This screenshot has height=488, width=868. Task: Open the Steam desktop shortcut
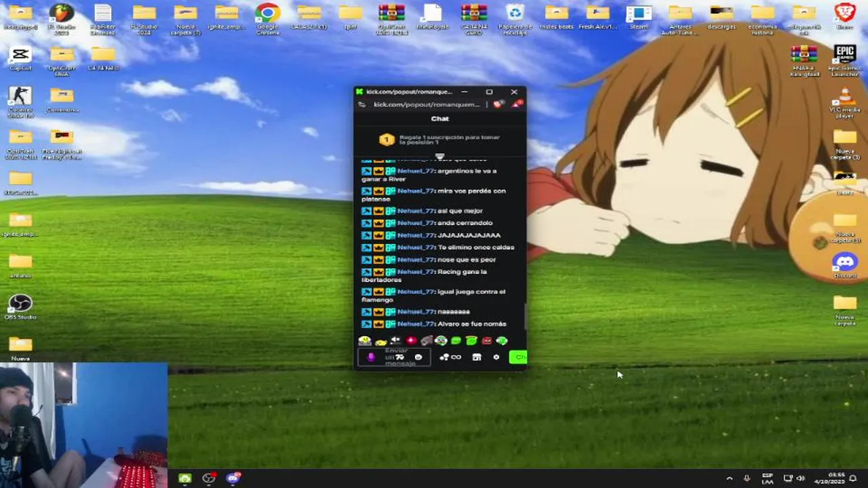639,17
